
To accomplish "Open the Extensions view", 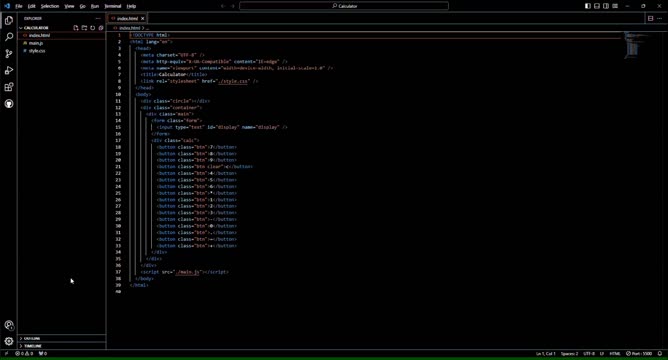I will pyautogui.click(x=9, y=87).
